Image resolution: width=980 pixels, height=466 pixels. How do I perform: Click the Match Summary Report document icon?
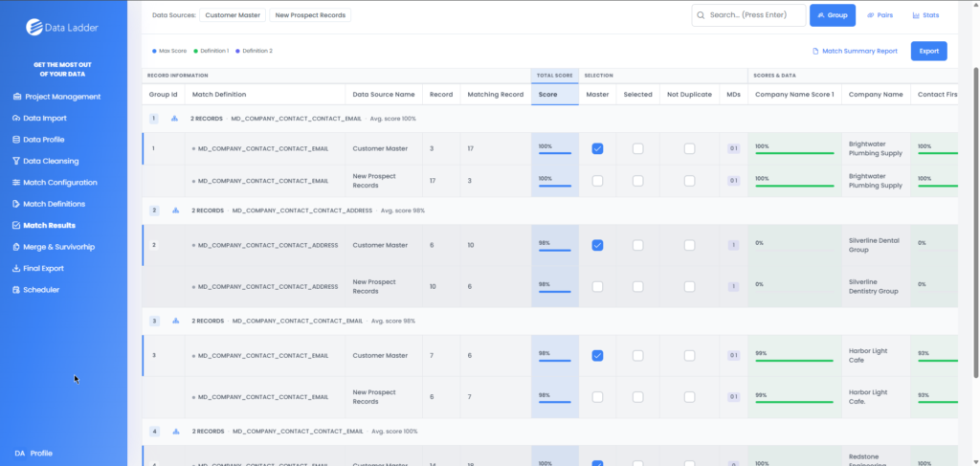pos(815,52)
